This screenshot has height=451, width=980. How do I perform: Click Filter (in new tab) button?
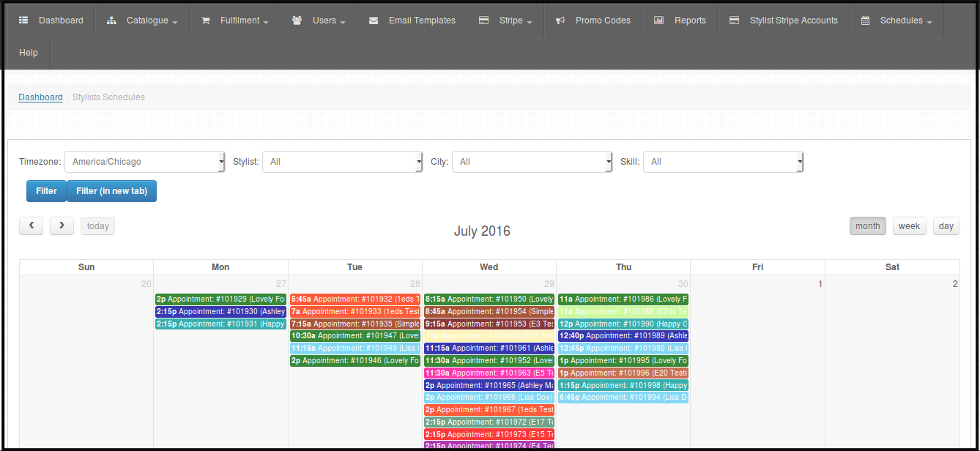(x=111, y=191)
